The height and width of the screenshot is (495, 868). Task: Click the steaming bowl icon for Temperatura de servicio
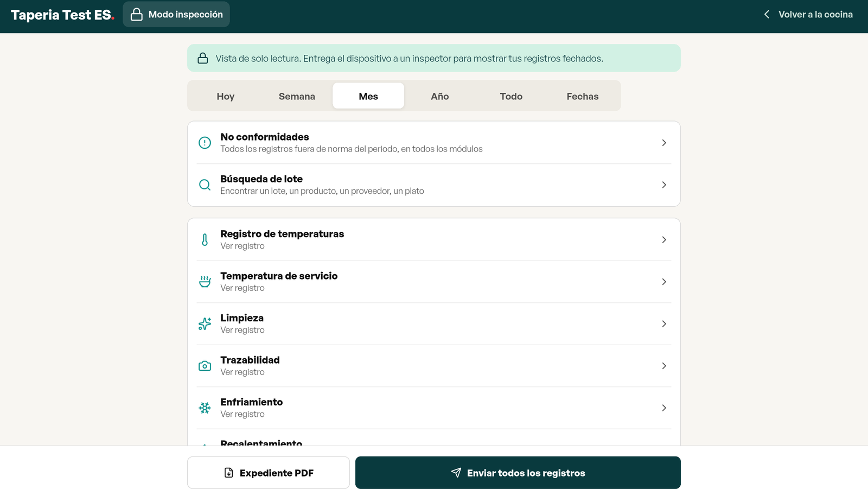pos(205,282)
